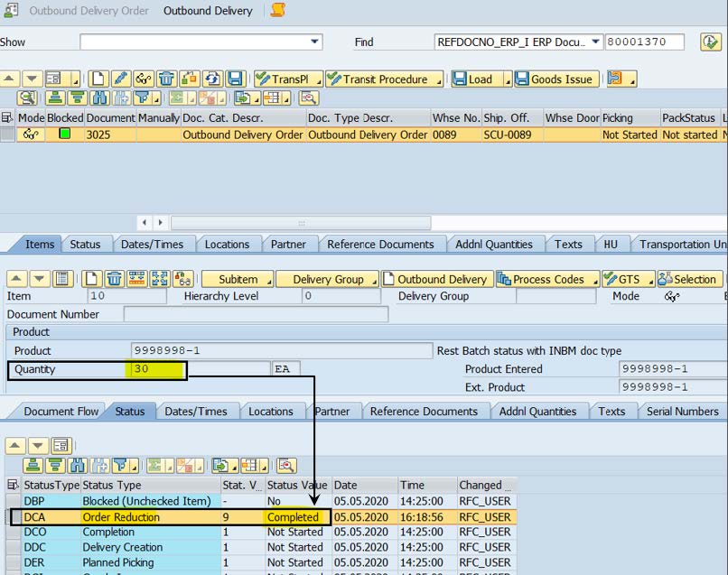728x575 pixels.
Task: Open the Show dropdown list
Action: click(314, 42)
